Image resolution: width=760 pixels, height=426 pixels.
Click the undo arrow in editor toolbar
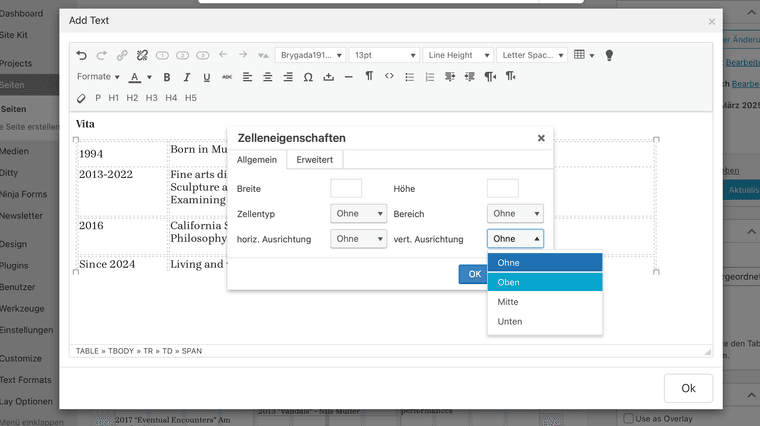82,55
